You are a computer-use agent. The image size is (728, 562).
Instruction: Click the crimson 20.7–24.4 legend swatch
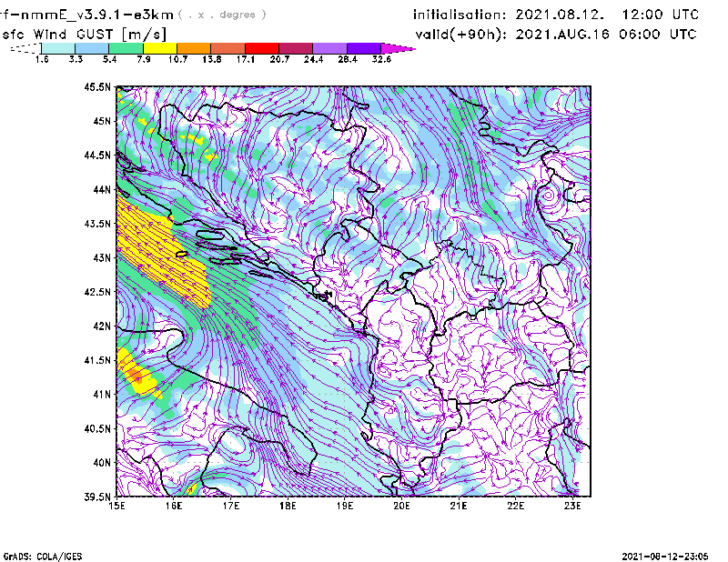point(296,48)
